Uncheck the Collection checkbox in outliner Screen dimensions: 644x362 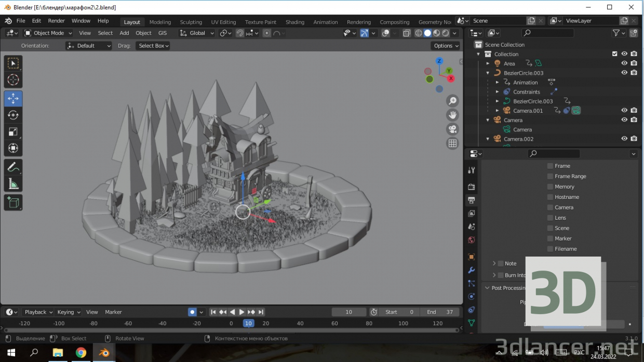pyautogui.click(x=613, y=53)
